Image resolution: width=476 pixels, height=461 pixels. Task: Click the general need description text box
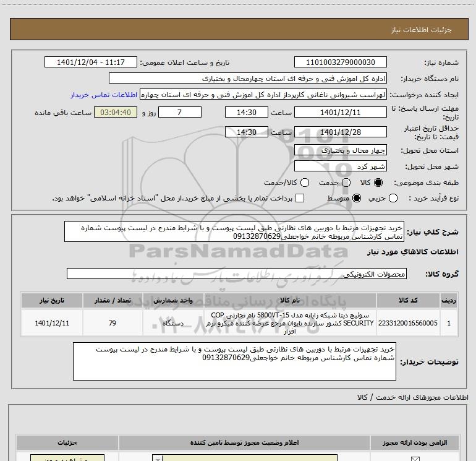point(234,231)
